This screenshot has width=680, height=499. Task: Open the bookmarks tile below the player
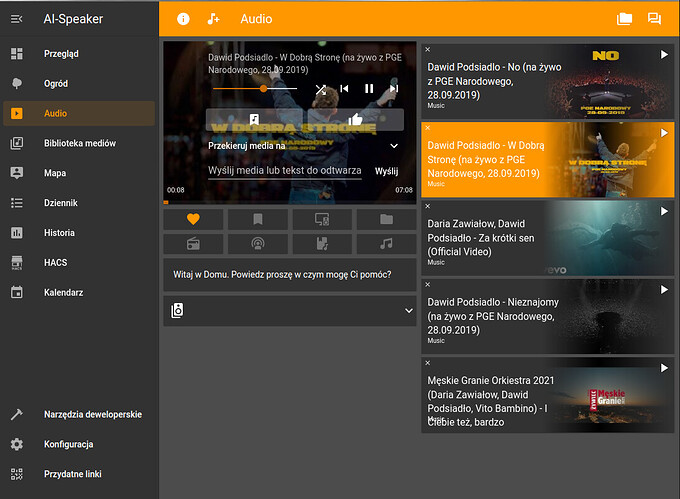pos(257,219)
